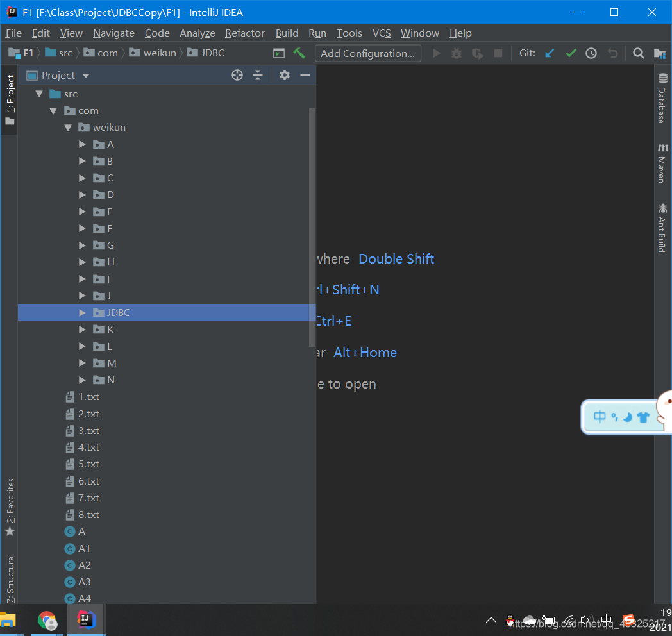The width and height of the screenshot is (672, 636).
Task: Click the Git rollback undo icon
Action: 612,53
